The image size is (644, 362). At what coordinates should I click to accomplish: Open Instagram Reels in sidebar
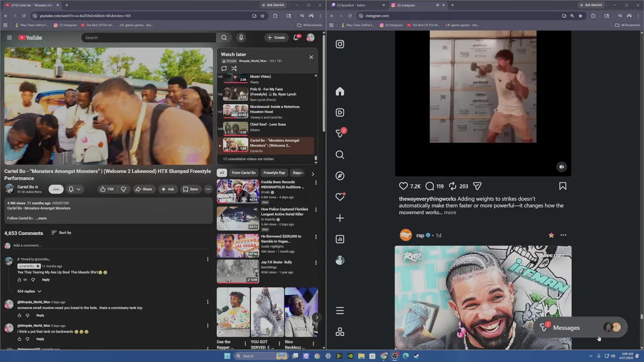[x=340, y=113]
